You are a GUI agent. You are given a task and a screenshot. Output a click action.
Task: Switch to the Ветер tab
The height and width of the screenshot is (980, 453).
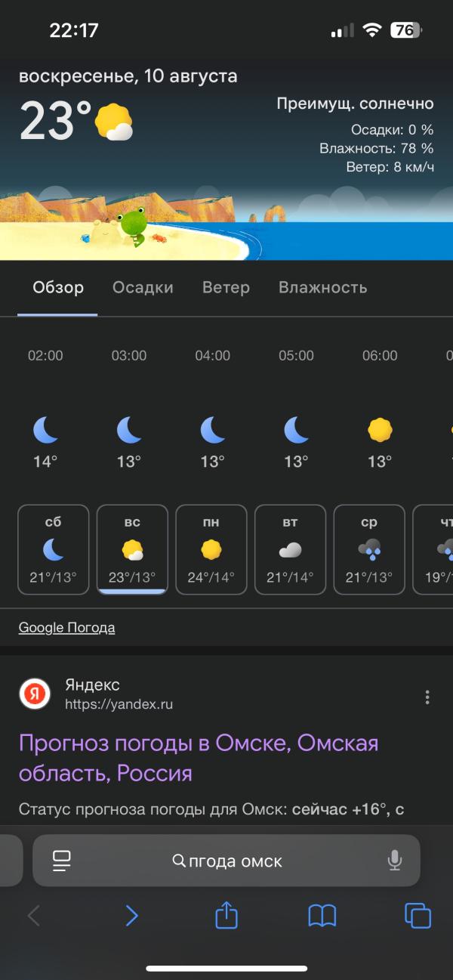click(x=226, y=287)
